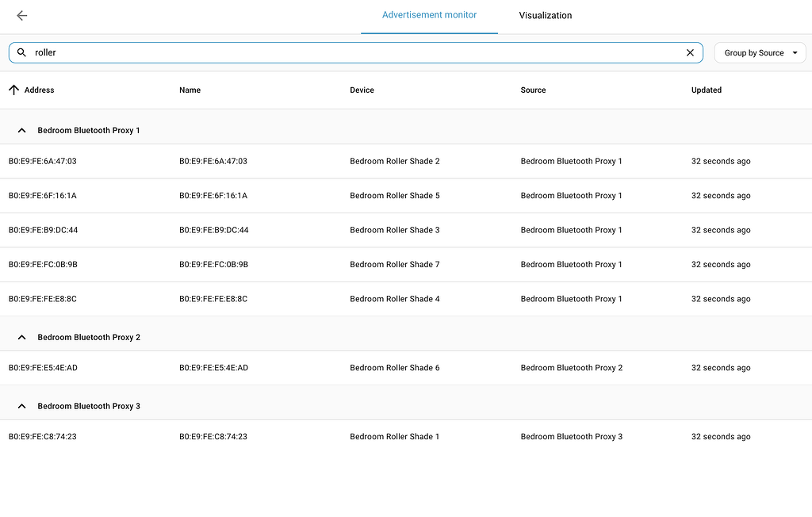
Task: Click Bedroom Bluetooth Proxy 1 group header label
Action: coord(89,131)
